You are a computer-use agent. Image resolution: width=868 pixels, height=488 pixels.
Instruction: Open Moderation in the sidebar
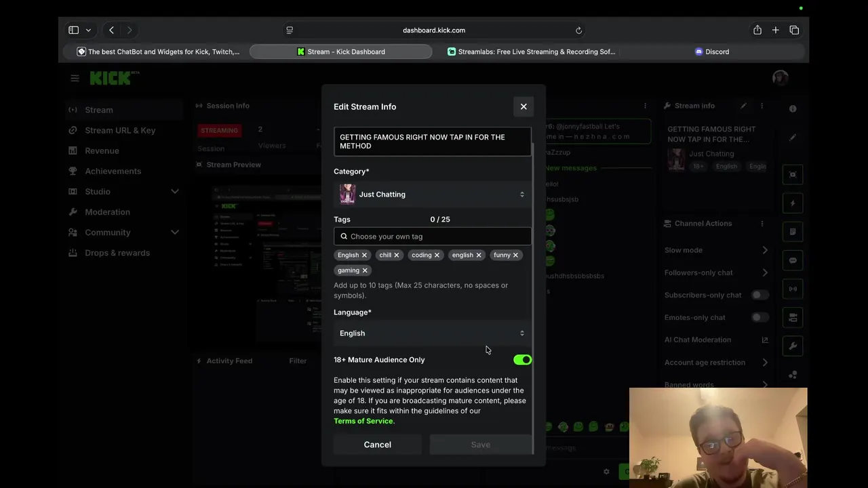[x=125, y=211]
